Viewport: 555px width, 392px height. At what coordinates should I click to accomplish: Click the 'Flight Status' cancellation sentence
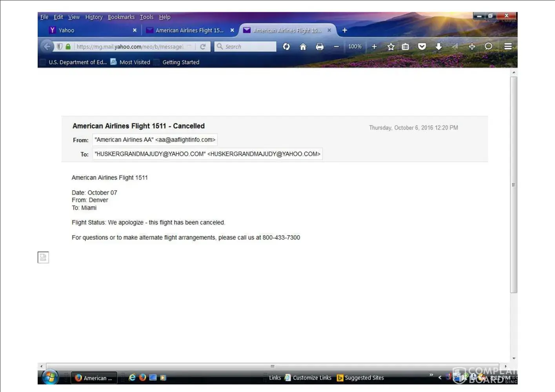coord(148,223)
